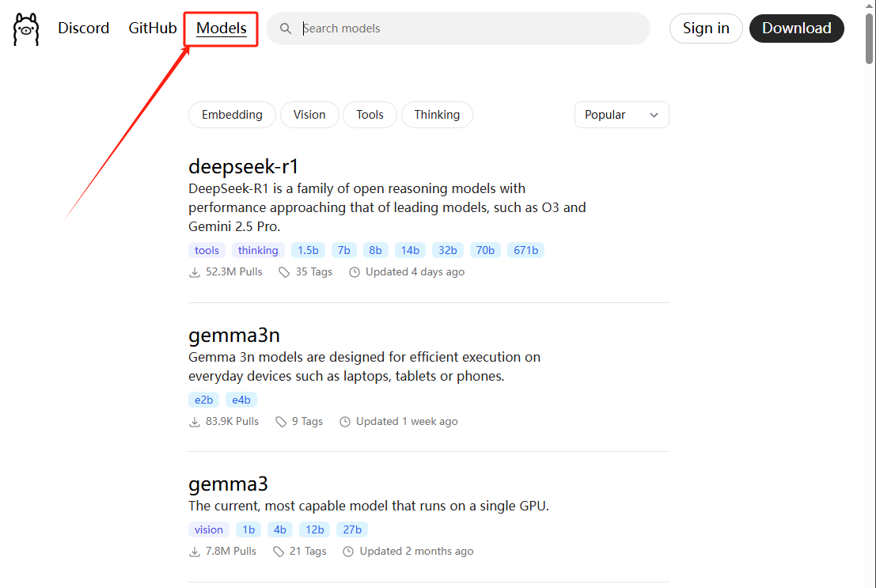The image size is (876, 588).
Task: Click the clock icon beside Updated 2 months ago
Action: tap(348, 552)
